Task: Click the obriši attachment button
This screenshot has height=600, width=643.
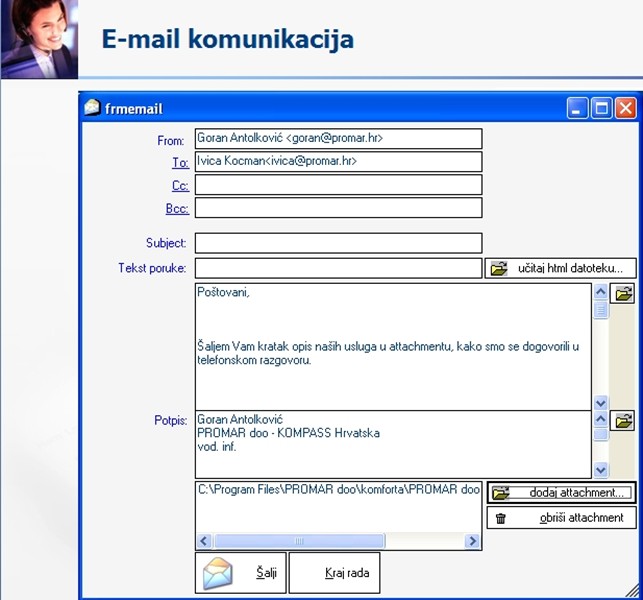Action: tap(561, 518)
